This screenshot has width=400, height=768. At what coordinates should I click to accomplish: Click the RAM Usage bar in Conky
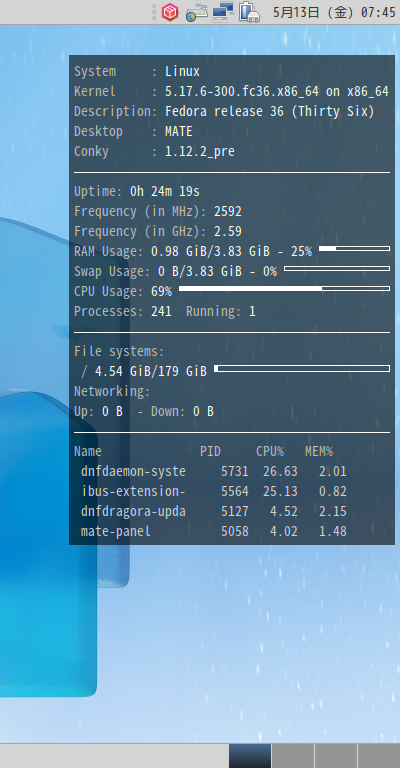pyautogui.click(x=354, y=249)
